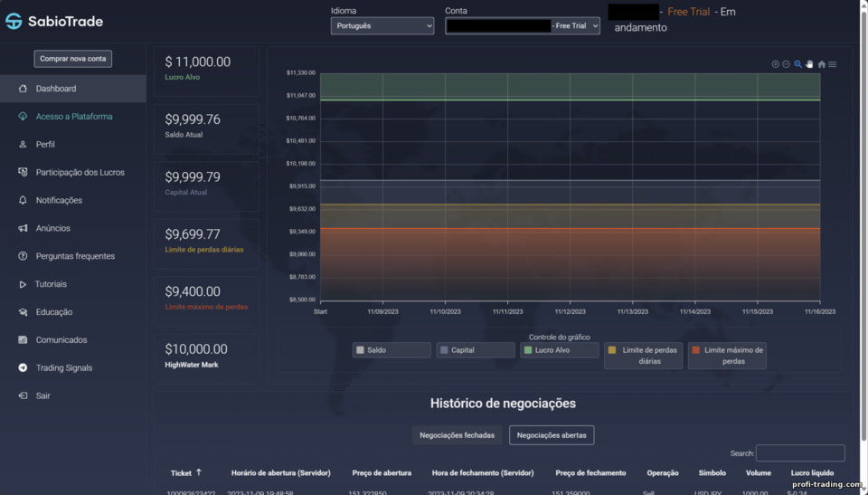
Task: Click Hora de fechamento (Servidor) column header
Action: 483,472
